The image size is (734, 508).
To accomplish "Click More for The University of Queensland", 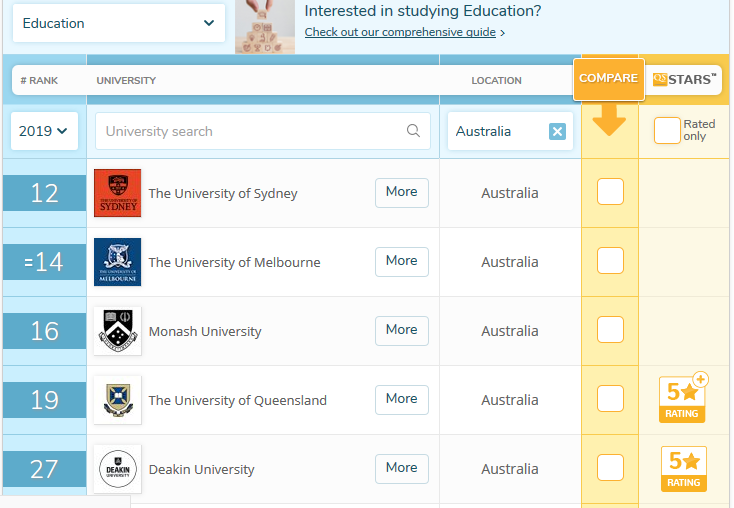I will 401,399.
